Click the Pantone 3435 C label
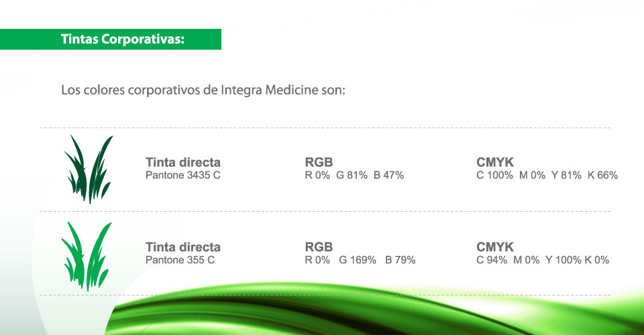The image size is (644, 335). point(182,176)
